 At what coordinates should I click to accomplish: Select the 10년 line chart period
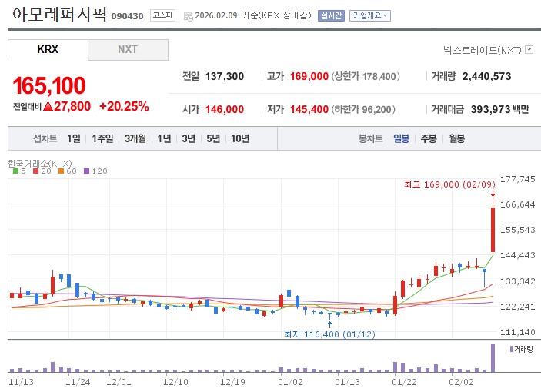(240, 138)
